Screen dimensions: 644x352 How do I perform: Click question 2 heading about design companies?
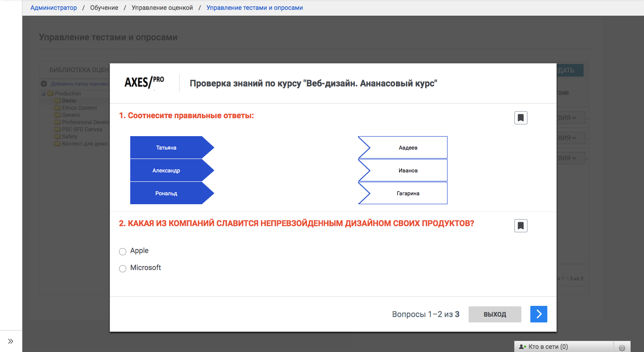(x=297, y=223)
